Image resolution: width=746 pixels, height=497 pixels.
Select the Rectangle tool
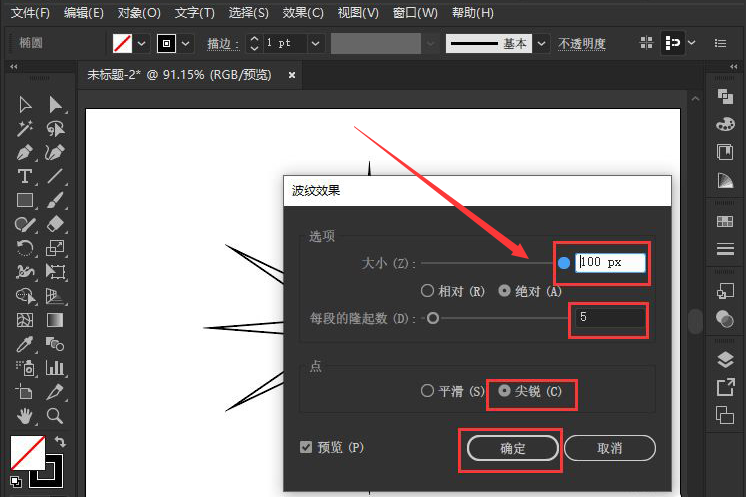pos(25,200)
